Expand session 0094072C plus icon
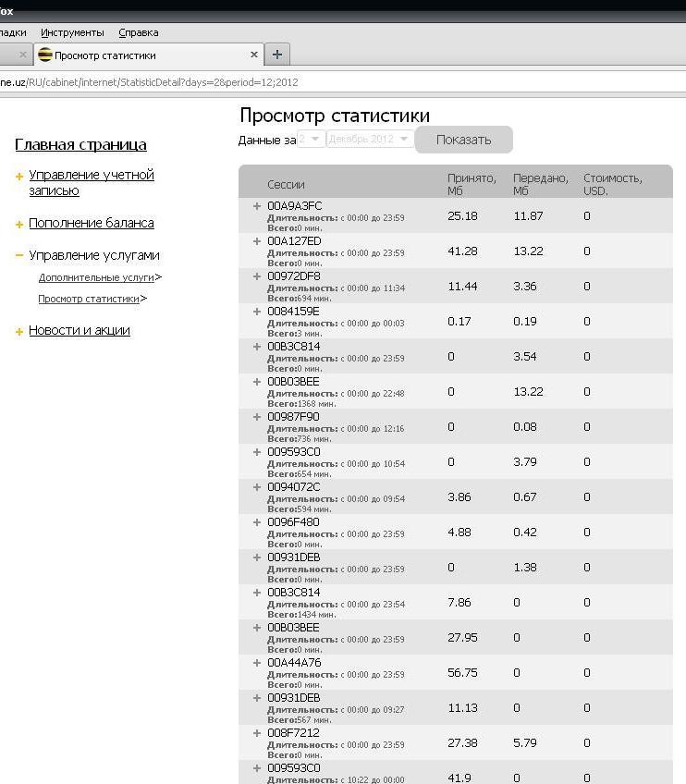This screenshot has height=784, width=686. point(257,487)
